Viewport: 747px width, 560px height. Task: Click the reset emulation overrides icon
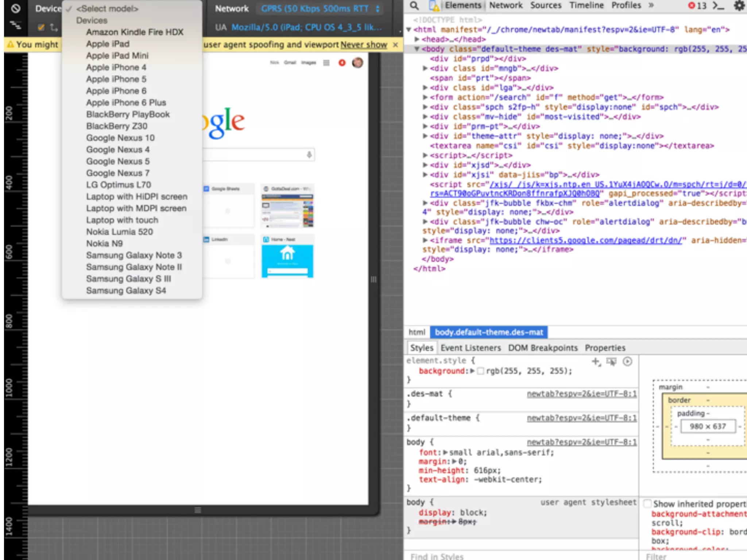point(15,8)
